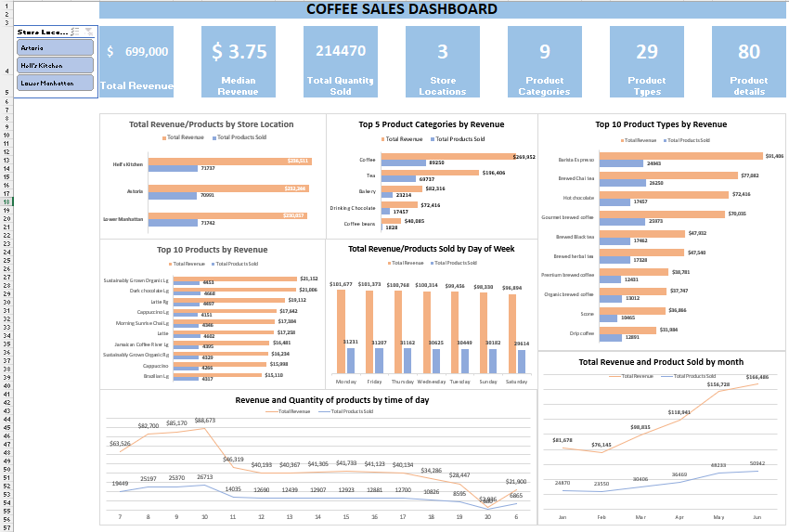
Task: Select the Bakery category axis label
Action: (368, 191)
